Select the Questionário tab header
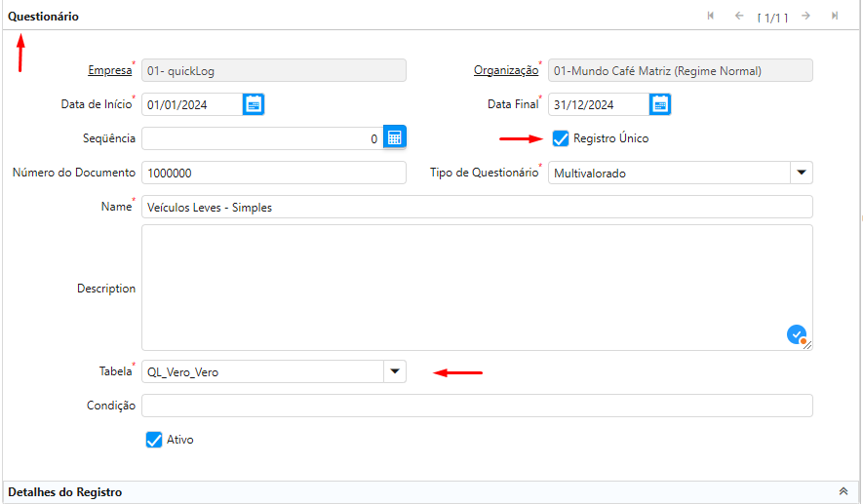This screenshot has width=863, height=504. point(44,17)
